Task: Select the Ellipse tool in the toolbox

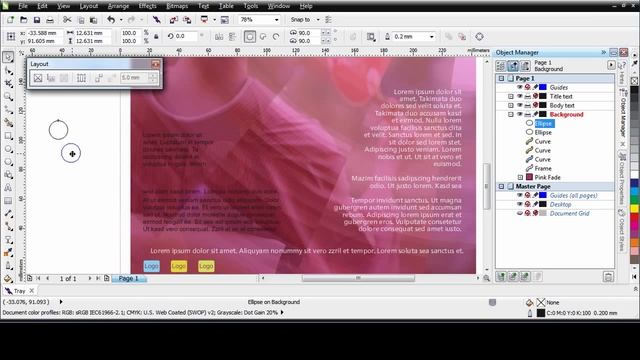Action: [8, 149]
